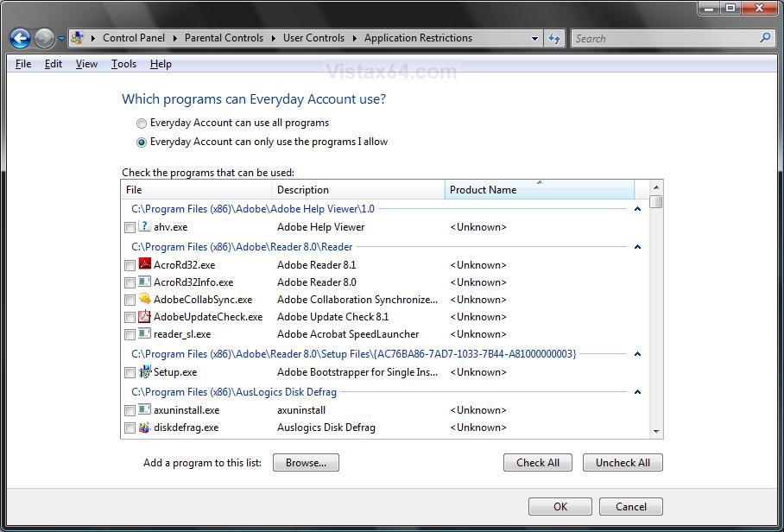Expand arrow after Control Panel breadcrumb

[175, 38]
